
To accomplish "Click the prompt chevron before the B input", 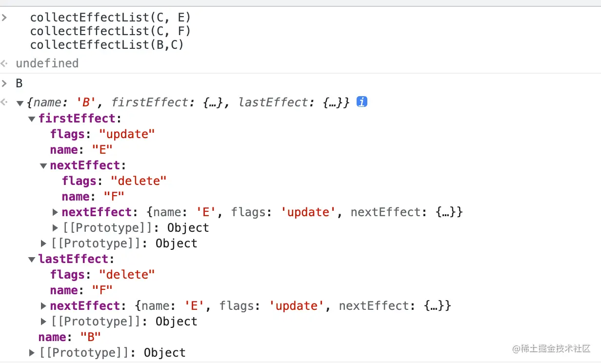I will click(x=4, y=83).
